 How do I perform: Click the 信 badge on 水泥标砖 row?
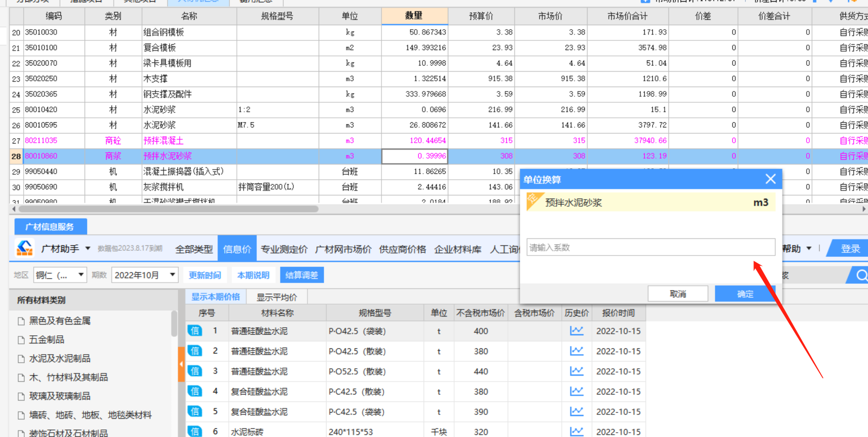coord(195,431)
